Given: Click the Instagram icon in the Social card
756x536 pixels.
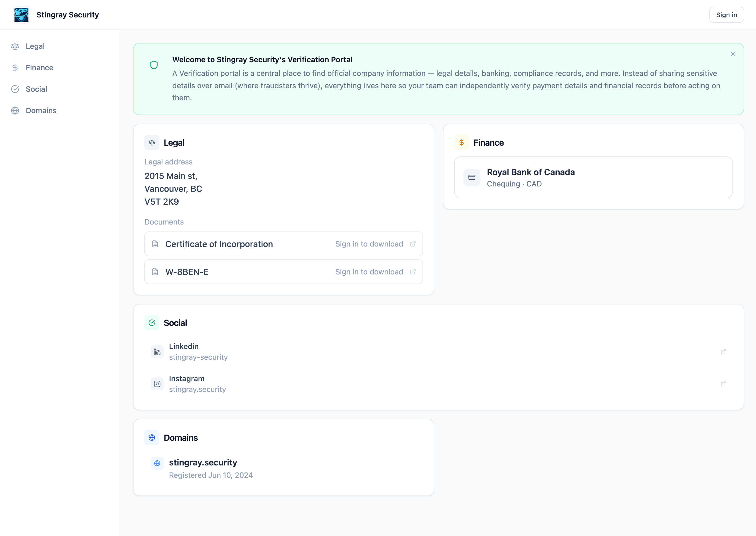Looking at the screenshot, I should [157, 384].
